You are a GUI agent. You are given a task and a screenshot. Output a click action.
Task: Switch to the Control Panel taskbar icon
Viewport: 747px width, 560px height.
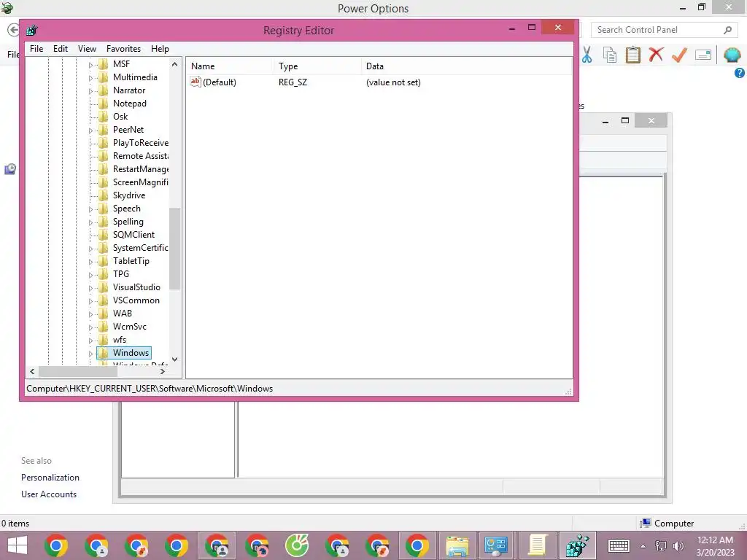point(496,545)
